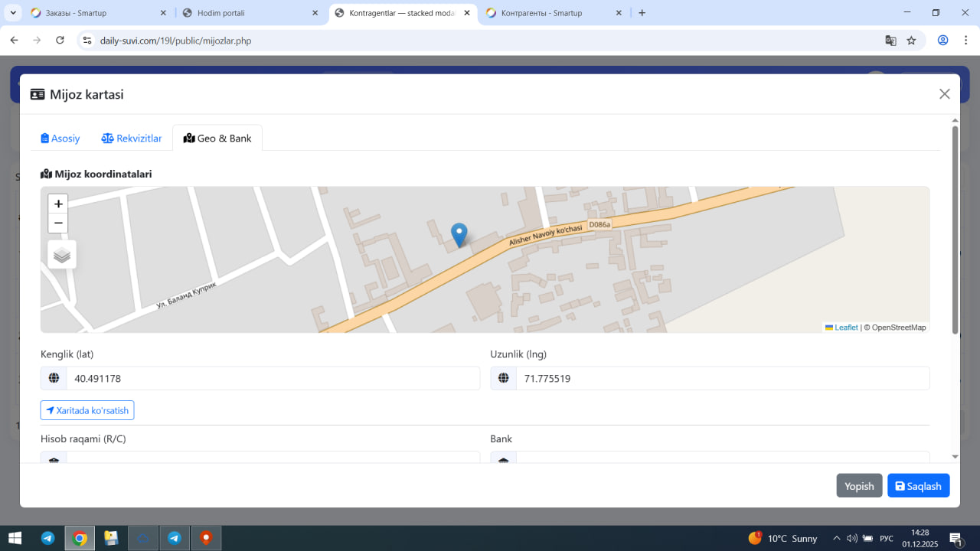Open the map layers control
980x551 pixels.
click(62, 255)
